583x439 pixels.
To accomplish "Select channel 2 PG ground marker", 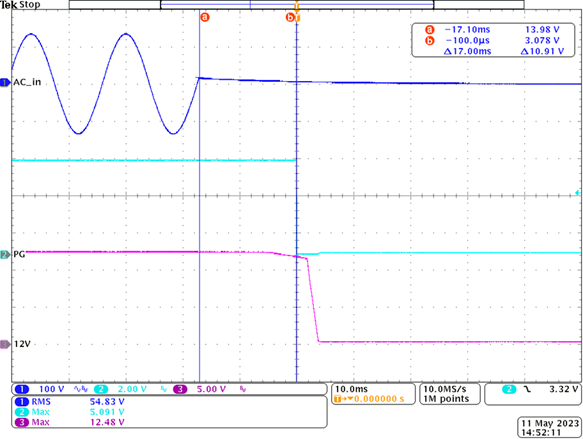I will [x=5, y=255].
